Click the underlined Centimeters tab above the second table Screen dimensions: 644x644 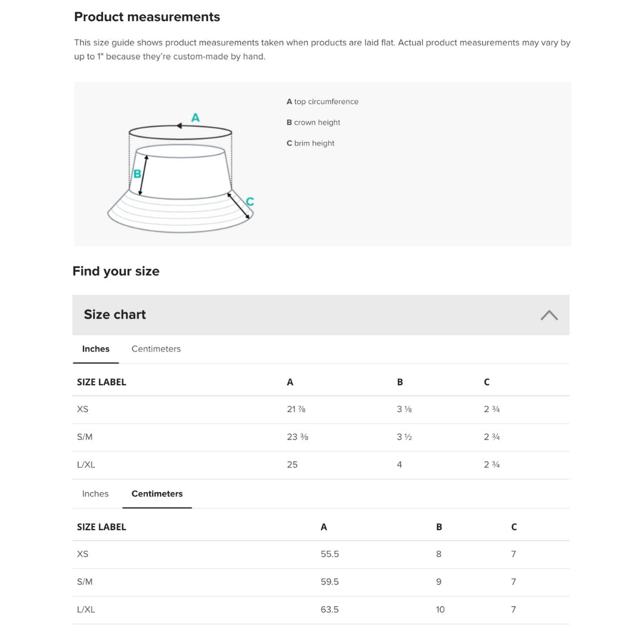157,494
